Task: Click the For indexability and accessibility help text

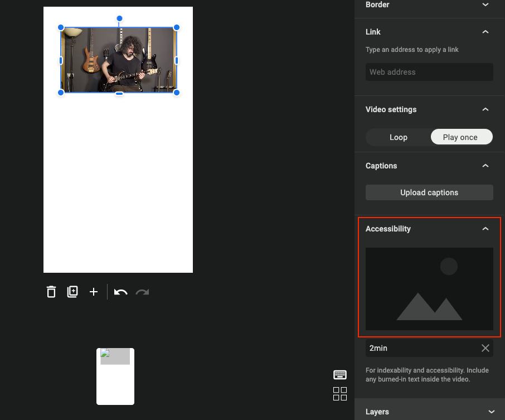Action: 427,375
